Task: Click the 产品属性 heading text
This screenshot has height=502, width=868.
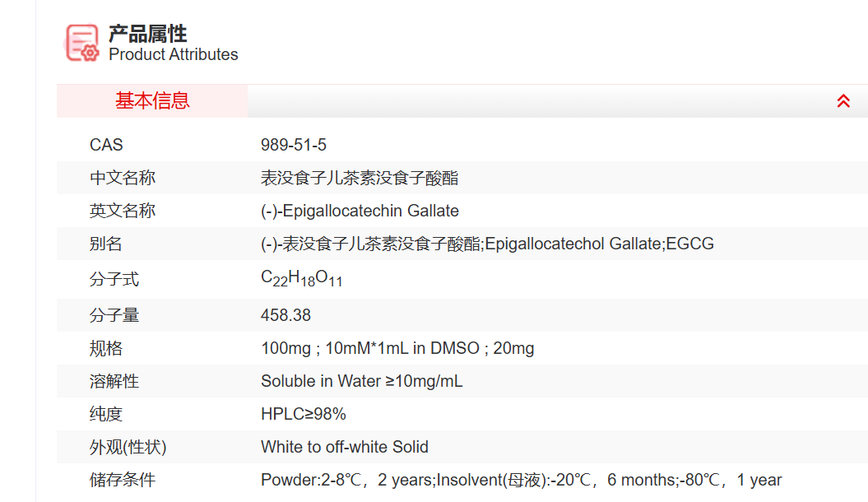Action: (x=148, y=34)
